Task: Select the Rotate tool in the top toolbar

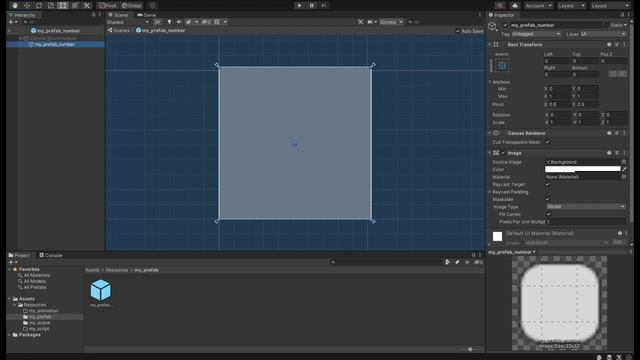Action: click(39, 6)
